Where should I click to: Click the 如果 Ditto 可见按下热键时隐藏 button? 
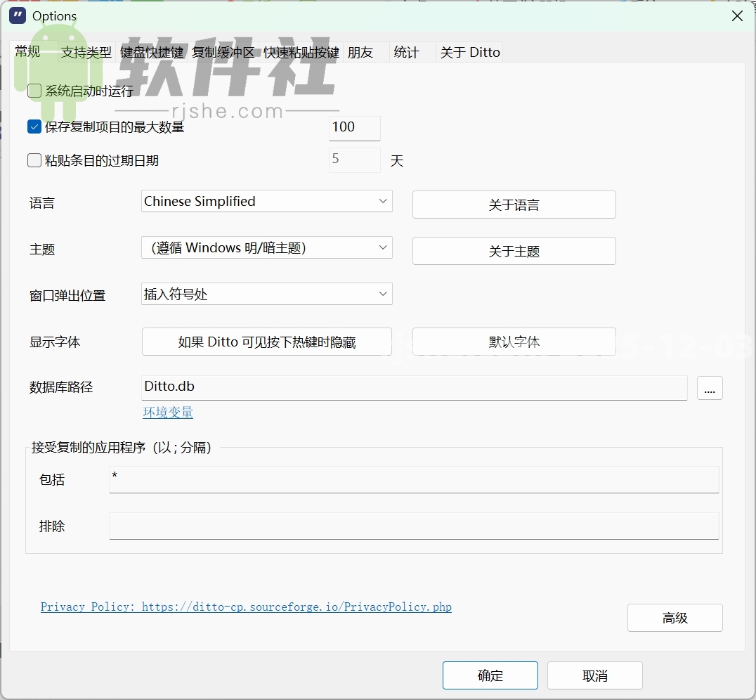point(267,342)
